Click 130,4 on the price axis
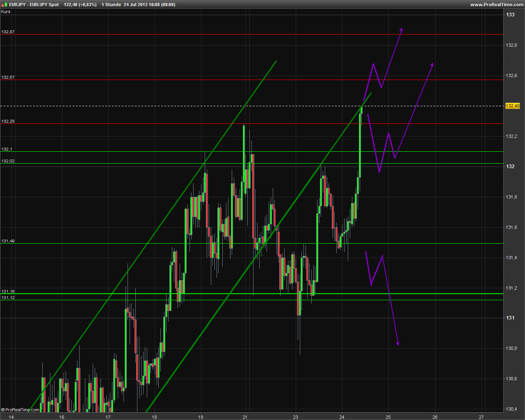This screenshot has width=525, height=420. [511, 409]
